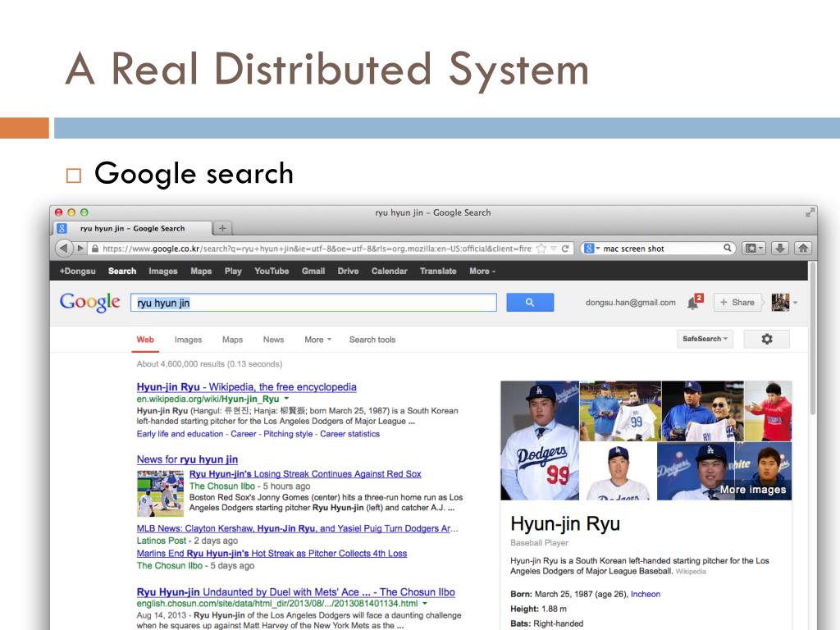The width and height of the screenshot is (840, 630).
Task: Open Career statistics sublink
Action: (349, 434)
